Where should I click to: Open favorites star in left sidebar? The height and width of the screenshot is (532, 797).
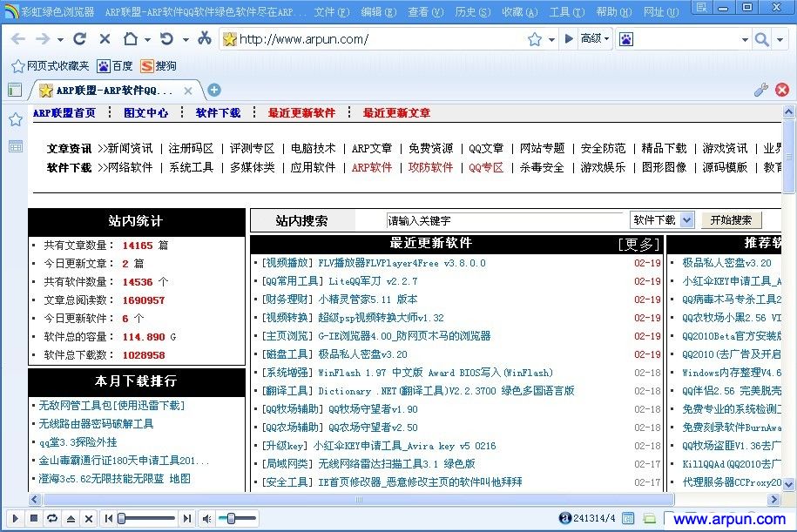16,119
